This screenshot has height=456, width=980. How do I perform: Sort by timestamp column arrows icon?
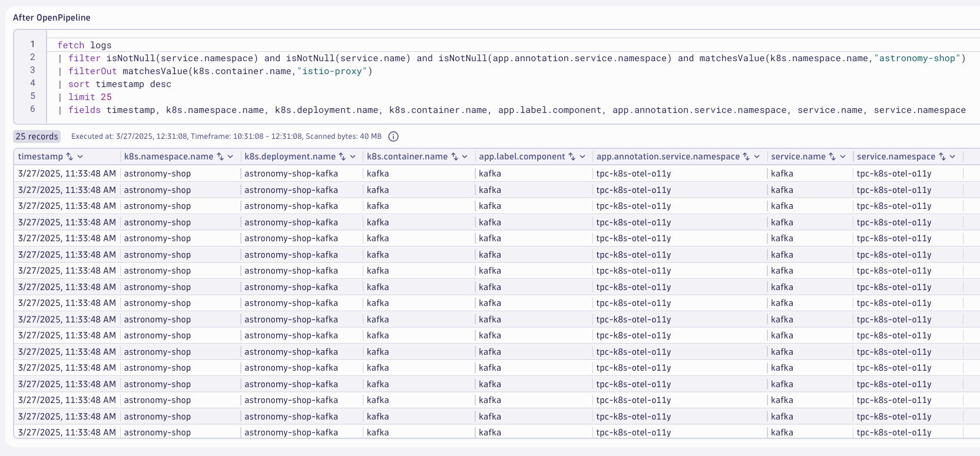pyautogui.click(x=69, y=157)
